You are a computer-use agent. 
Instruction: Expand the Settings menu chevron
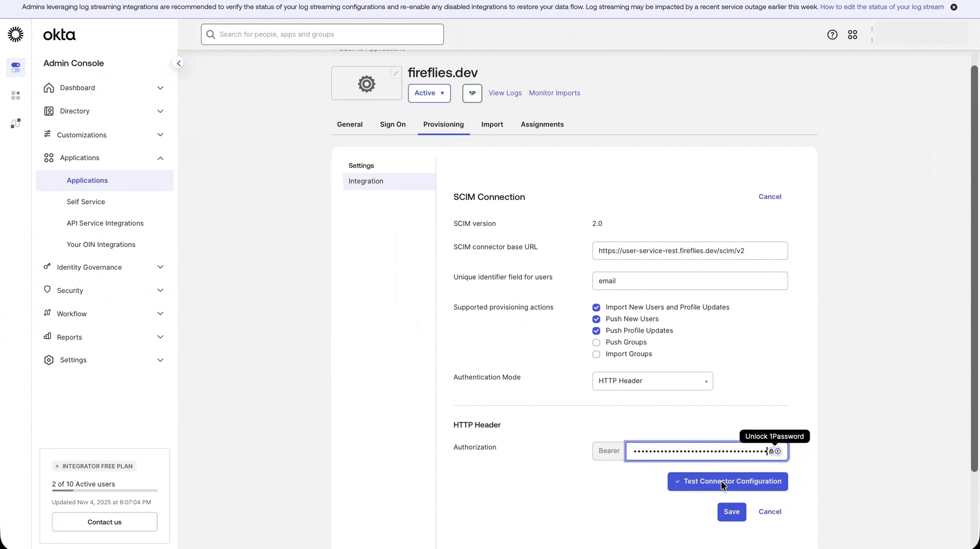(x=160, y=360)
